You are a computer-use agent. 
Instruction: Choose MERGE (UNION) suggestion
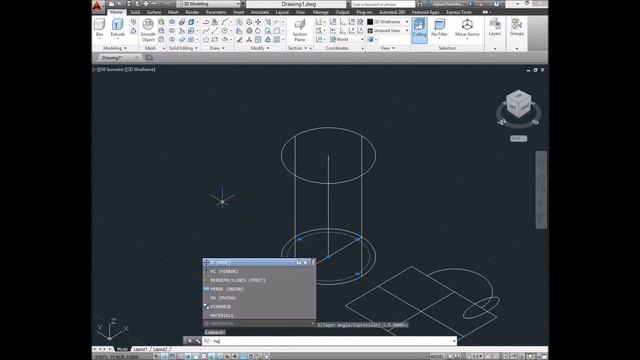259,289
